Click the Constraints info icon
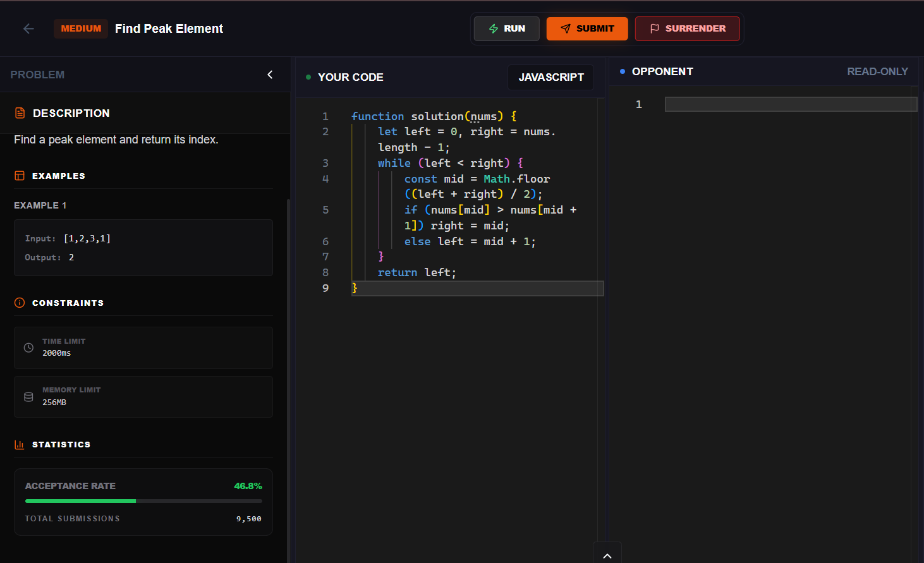The height and width of the screenshot is (563, 924). pyautogui.click(x=20, y=303)
